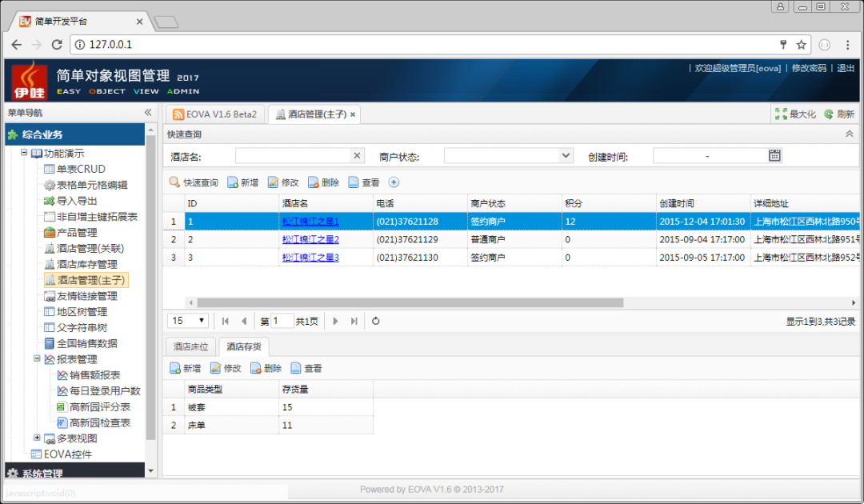Click the quick search magnifier icon
Viewport: 864px width, 504px height.
click(174, 182)
